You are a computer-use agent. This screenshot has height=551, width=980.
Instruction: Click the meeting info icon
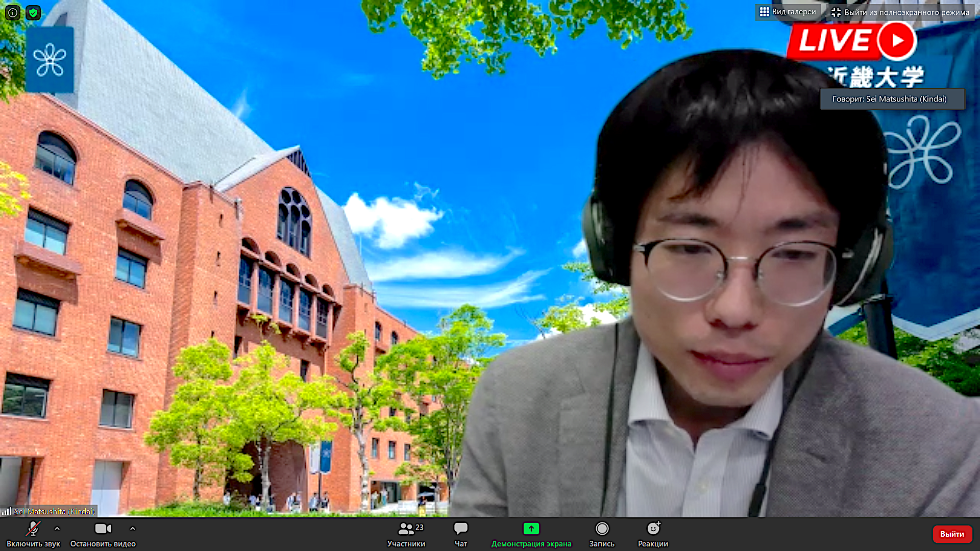click(13, 13)
